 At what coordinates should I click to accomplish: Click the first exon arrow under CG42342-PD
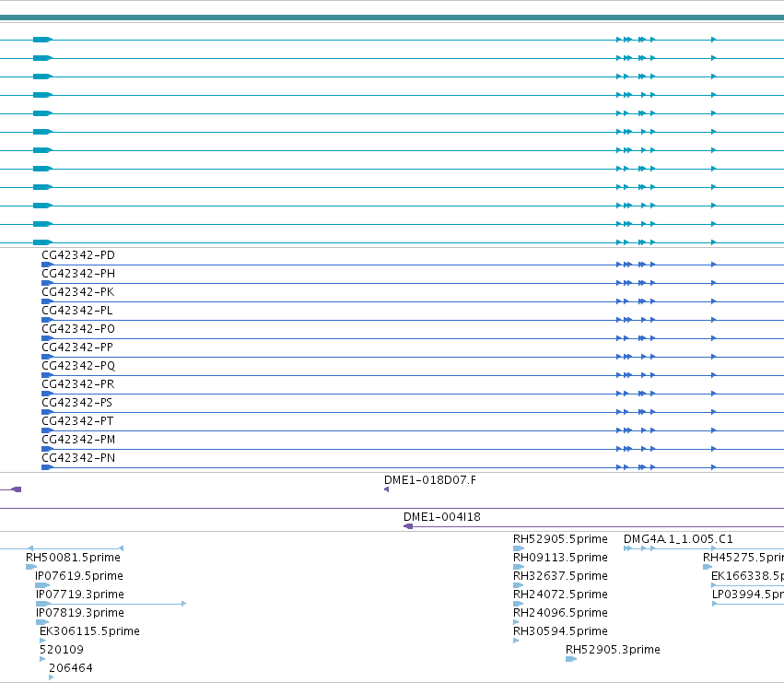[x=48, y=265]
